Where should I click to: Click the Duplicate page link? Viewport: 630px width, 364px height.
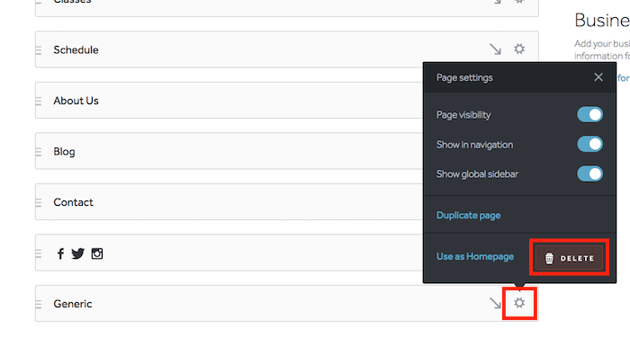coord(468,215)
